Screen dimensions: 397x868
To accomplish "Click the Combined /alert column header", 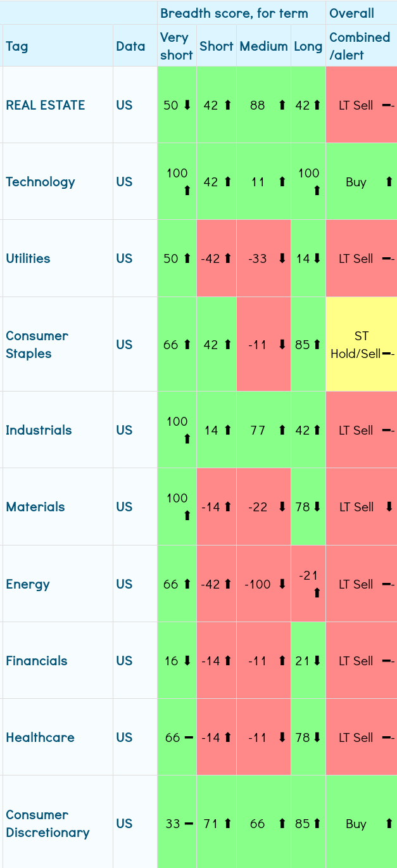I will point(359,46).
